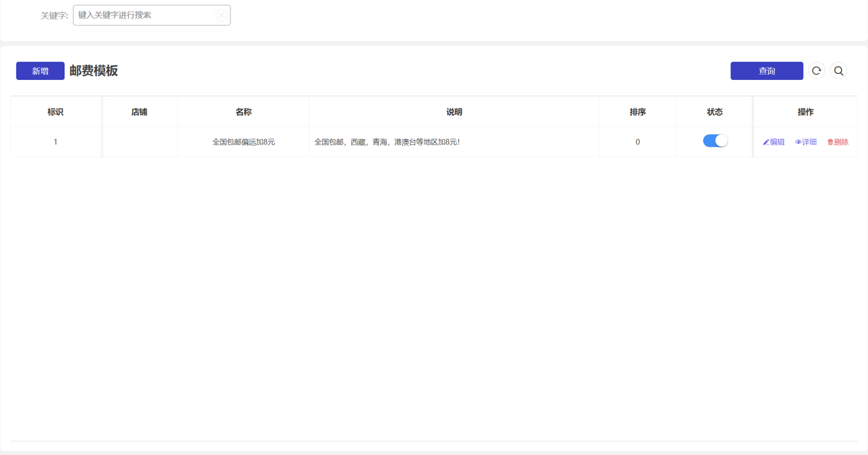Click the 邮费模板 page title
Viewport: 868px width, 455px height.
pyautogui.click(x=94, y=71)
